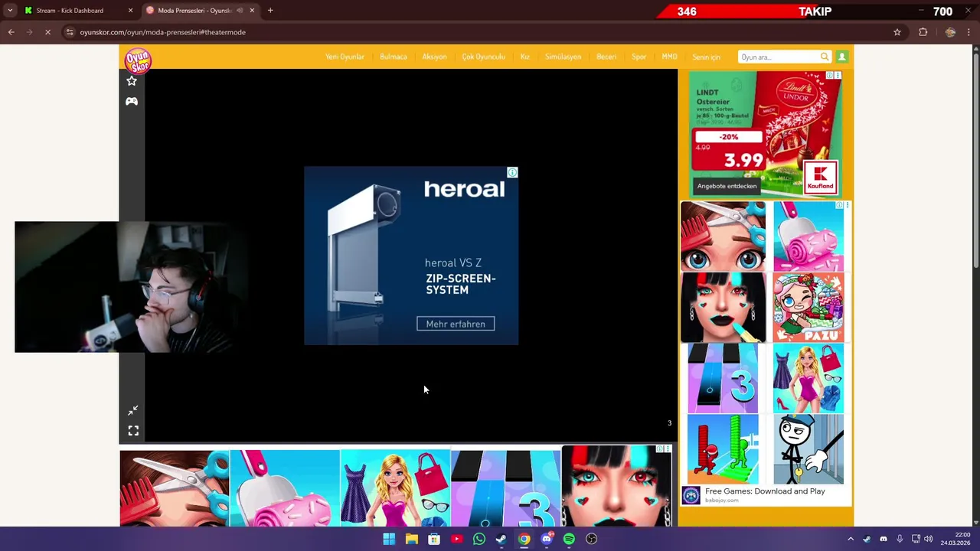This screenshot has width=980, height=551.
Task: Open the Aksiyon category
Action: tap(434, 57)
